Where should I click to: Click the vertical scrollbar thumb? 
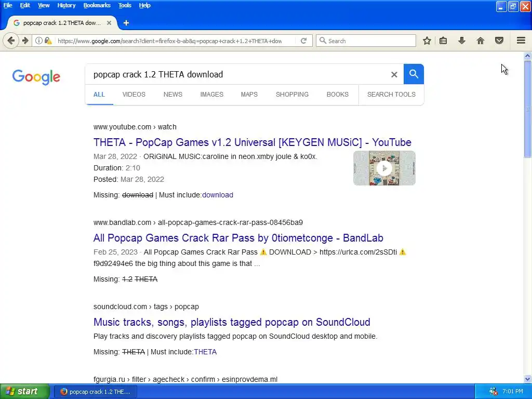(x=527, y=109)
